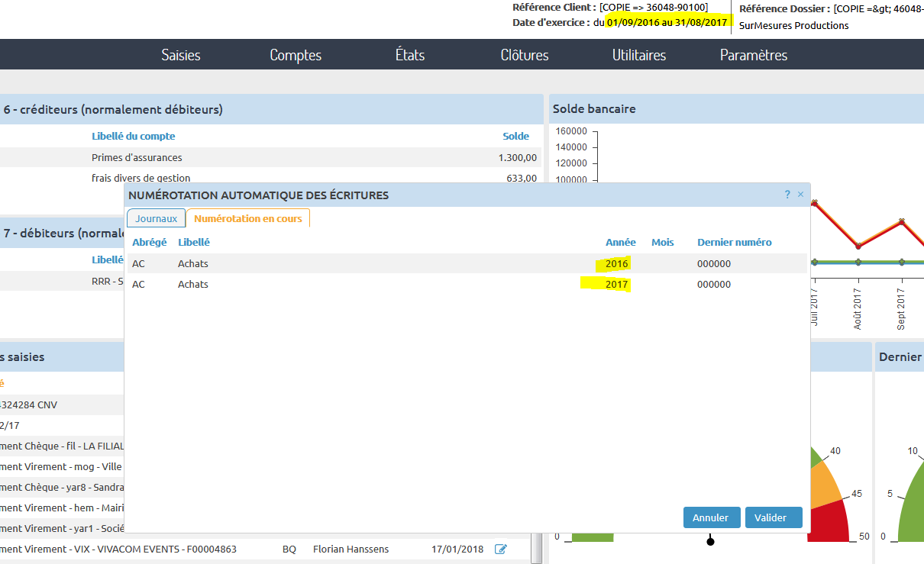924x564 pixels.
Task: Sort by the Abrégé column header
Action: [149, 242]
